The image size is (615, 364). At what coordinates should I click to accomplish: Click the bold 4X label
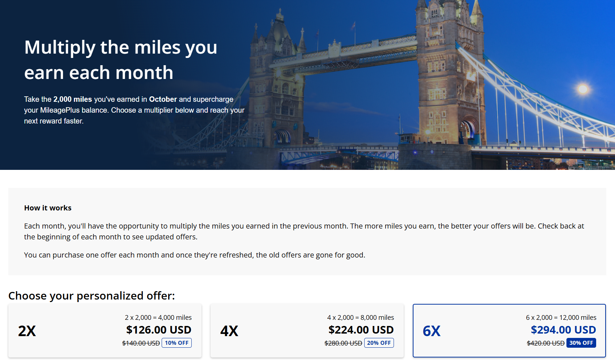229,331
